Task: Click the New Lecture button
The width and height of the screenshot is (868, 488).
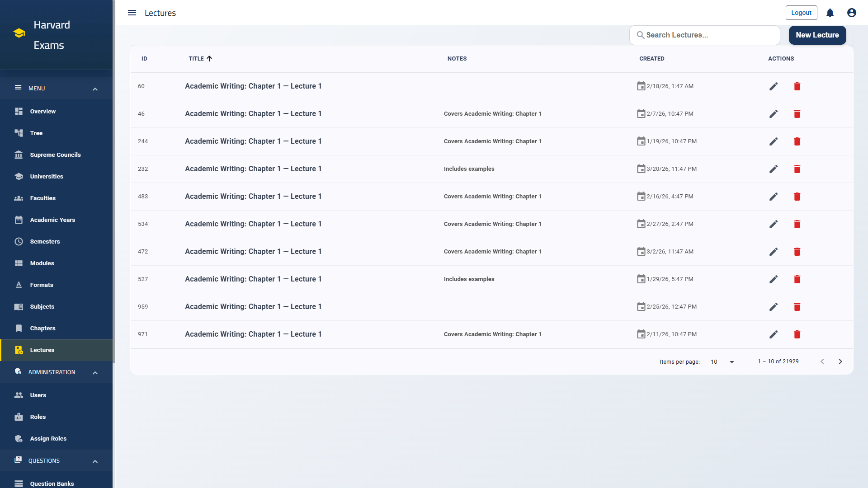Action: coord(817,35)
